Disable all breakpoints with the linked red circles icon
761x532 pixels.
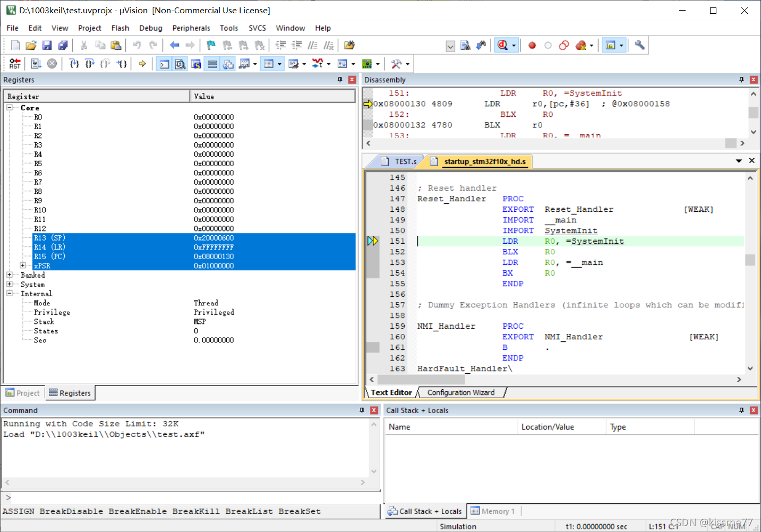pyautogui.click(x=564, y=46)
